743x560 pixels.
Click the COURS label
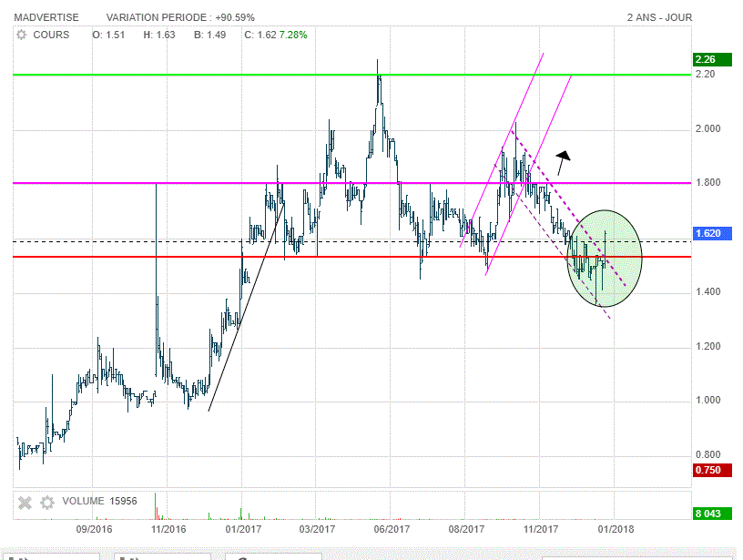[51, 36]
